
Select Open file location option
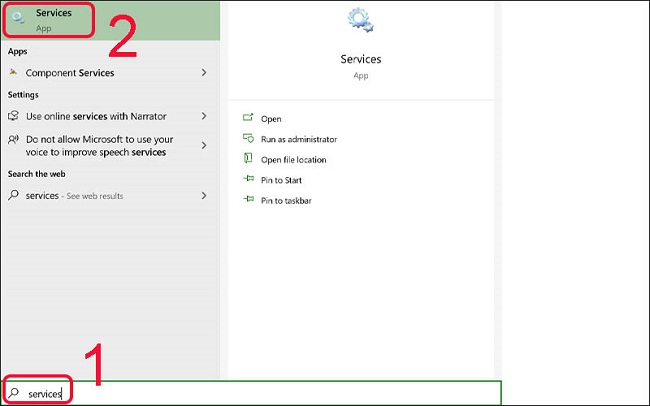tap(293, 160)
